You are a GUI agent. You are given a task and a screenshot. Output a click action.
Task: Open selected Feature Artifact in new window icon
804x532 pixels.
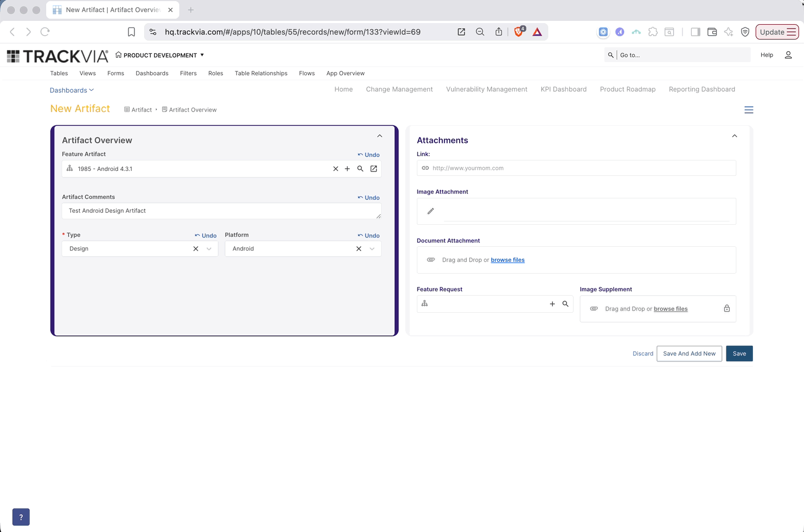373,169
